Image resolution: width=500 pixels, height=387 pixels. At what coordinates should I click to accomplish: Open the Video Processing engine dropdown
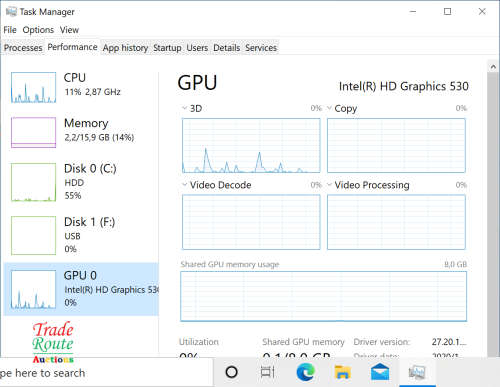[329, 184]
